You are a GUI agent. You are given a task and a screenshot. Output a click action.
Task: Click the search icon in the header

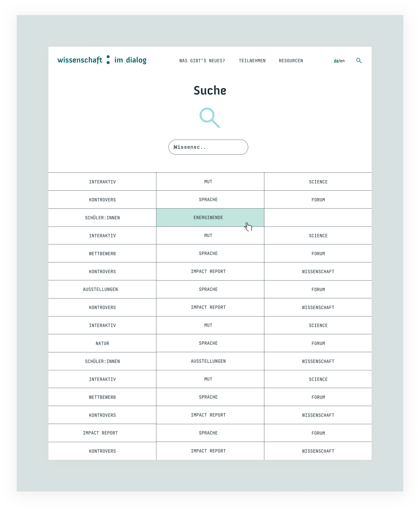(359, 60)
